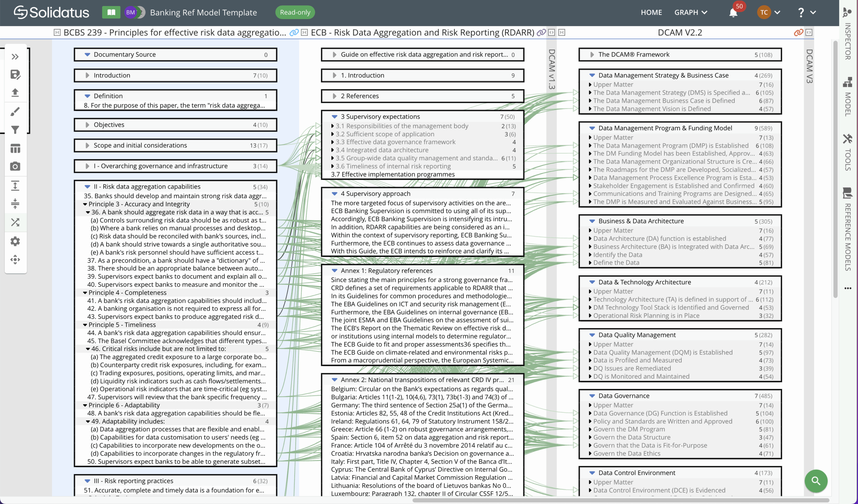This screenshot has height=504, width=858.
Task: Open the table view icon
Action: (15, 148)
